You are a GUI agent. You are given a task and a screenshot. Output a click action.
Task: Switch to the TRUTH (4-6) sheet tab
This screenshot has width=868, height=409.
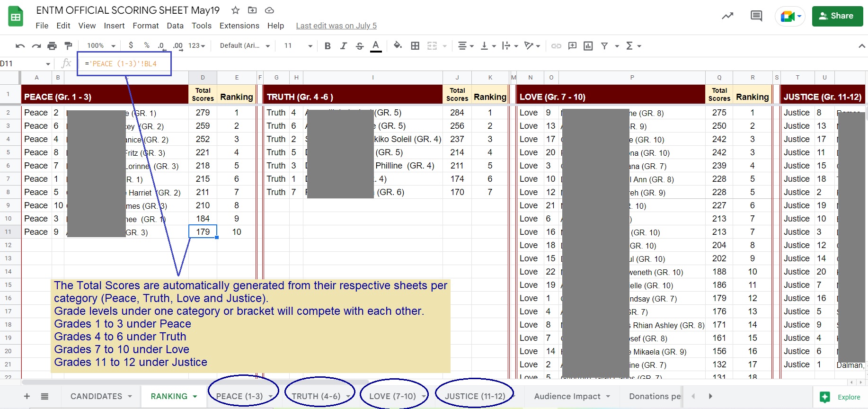[x=316, y=397]
